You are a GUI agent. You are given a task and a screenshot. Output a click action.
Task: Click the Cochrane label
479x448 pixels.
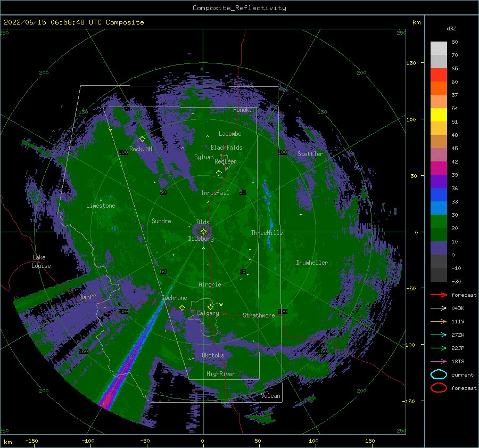click(174, 298)
